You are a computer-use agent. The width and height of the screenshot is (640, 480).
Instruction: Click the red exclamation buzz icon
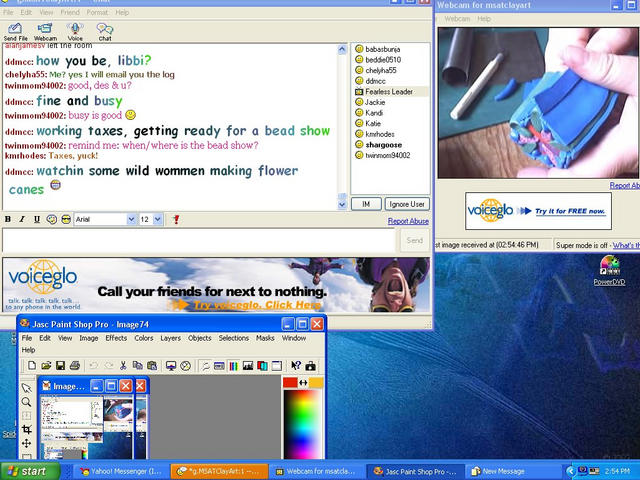click(176, 220)
